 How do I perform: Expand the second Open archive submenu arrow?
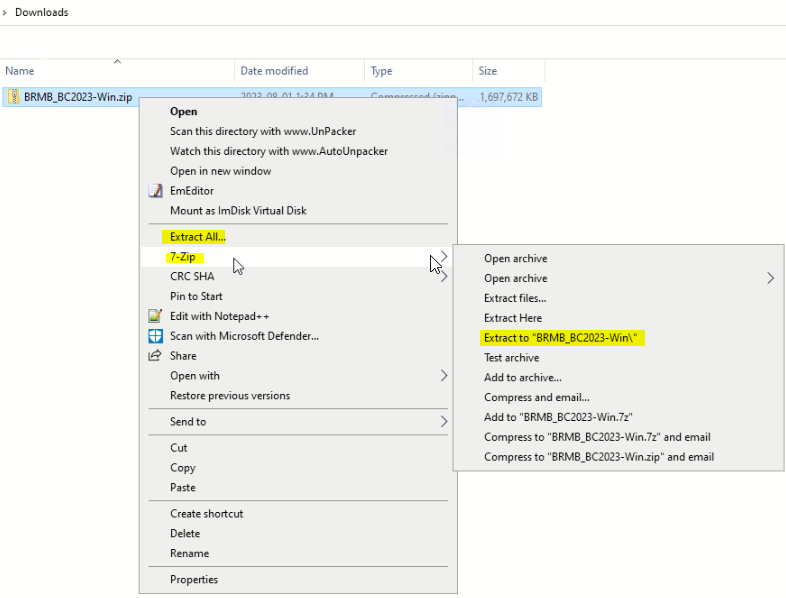click(x=770, y=278)
